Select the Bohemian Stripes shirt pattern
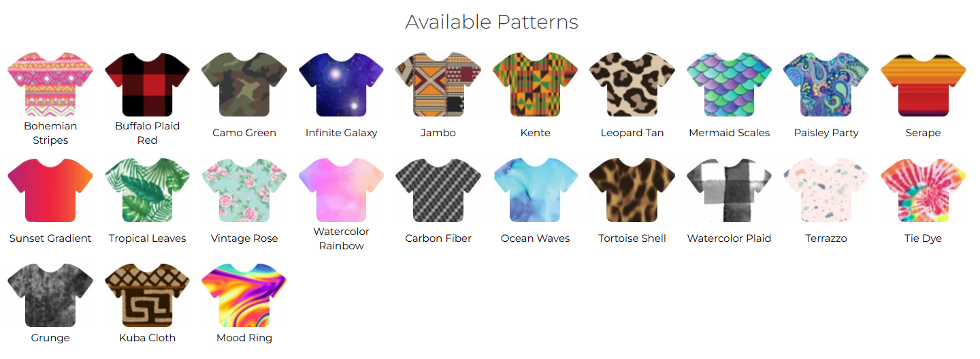This screenshot has height=359, width=980. click(50, 84)
